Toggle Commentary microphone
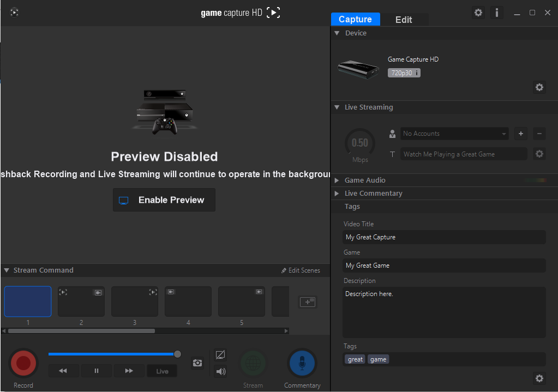 click(x=302, y=363)
